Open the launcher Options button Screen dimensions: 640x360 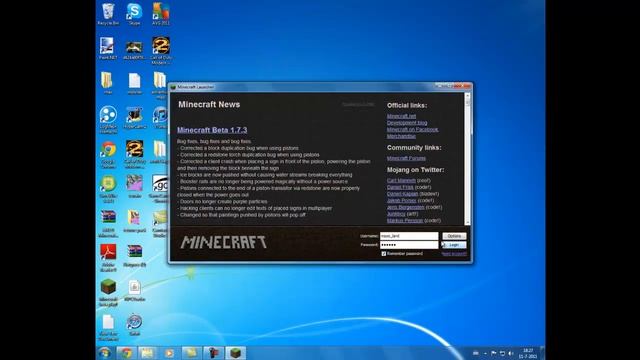click(454, 236)
